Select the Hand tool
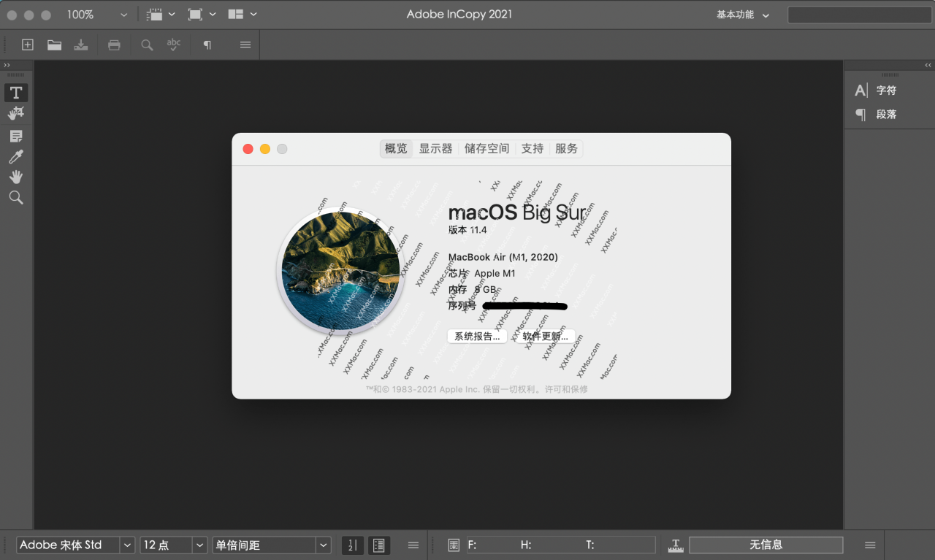Screen dimensions: 935x560 click(x=16, y=177)
